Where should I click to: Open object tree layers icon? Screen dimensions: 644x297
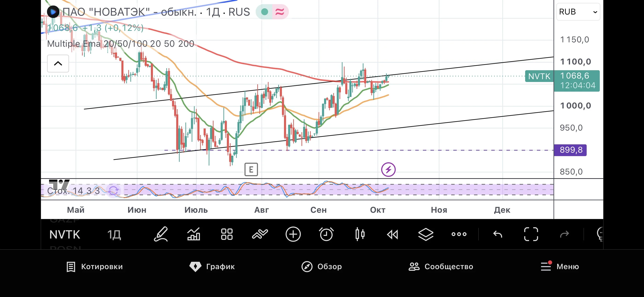(x=426, y=234)
